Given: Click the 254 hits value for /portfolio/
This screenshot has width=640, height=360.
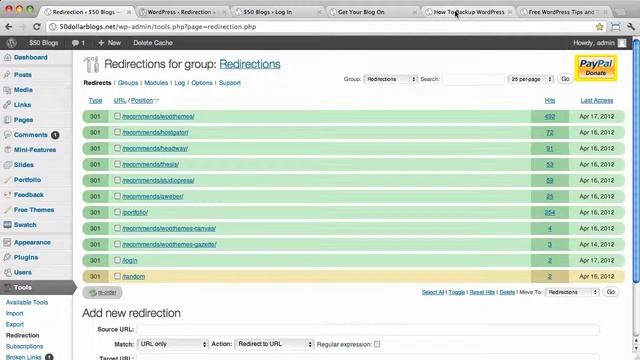Looking at the screenshot, I should point(549,212).
